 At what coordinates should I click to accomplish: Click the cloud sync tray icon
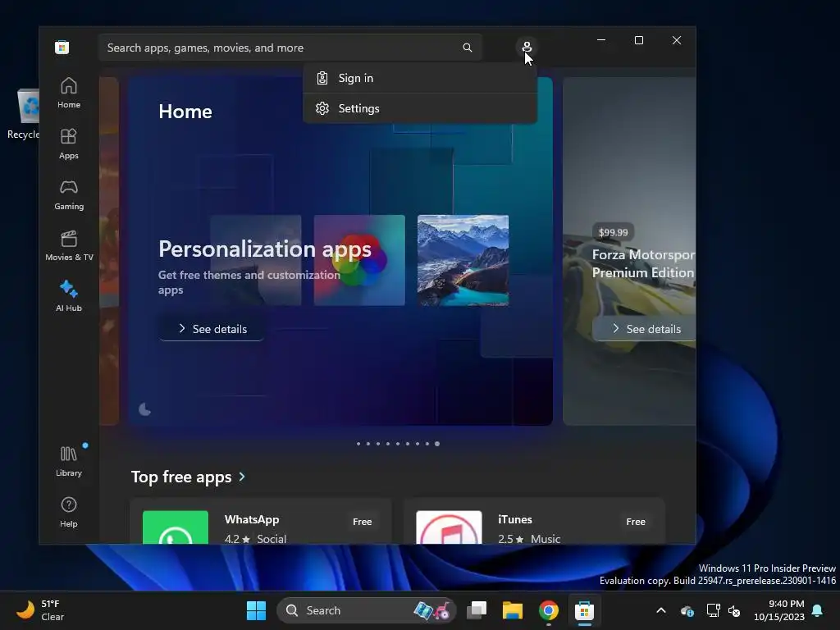pyautogui.click(x=687, y=610)
